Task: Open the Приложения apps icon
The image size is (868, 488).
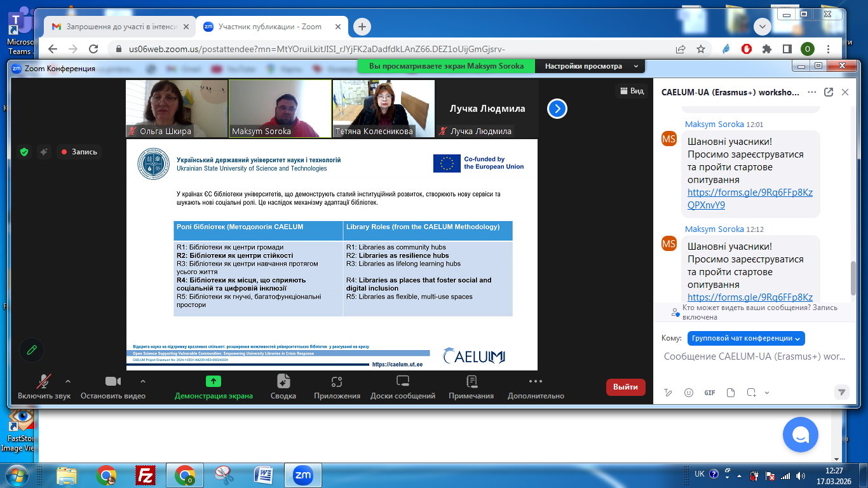Action: pos(337,382)
